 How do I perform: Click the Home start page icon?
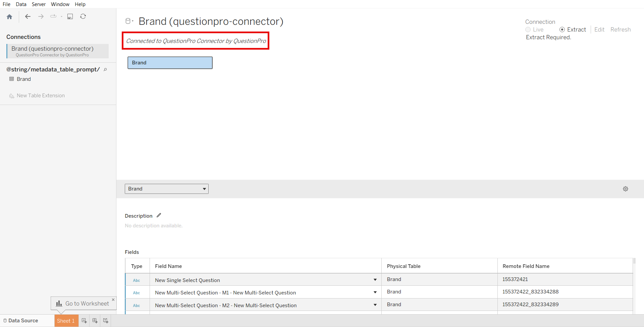pos(9,17)
